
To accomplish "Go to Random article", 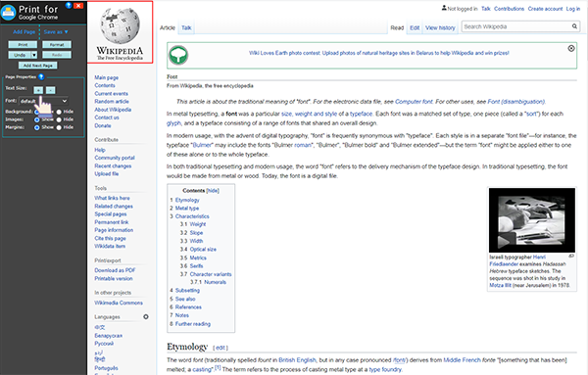I will pos(112,102).
